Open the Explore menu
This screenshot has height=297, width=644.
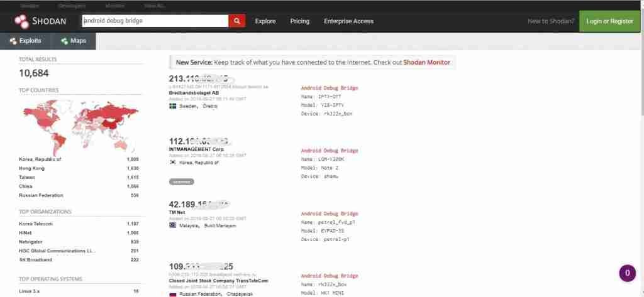[265, 21]
